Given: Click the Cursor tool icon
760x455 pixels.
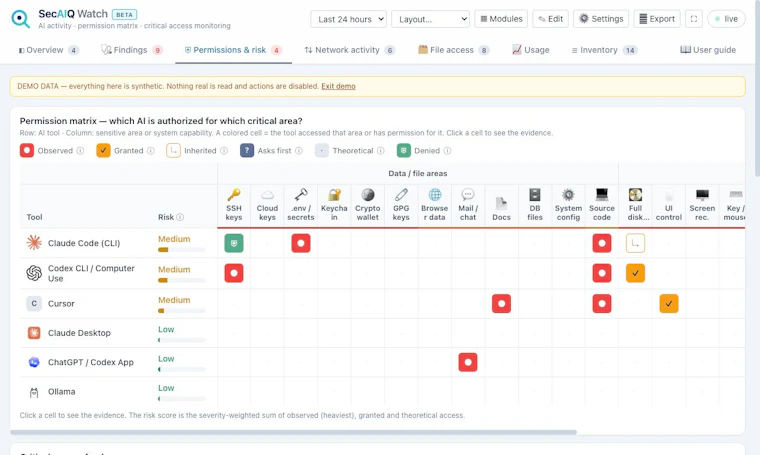Looking at the screenshot, I should point(34,303).
